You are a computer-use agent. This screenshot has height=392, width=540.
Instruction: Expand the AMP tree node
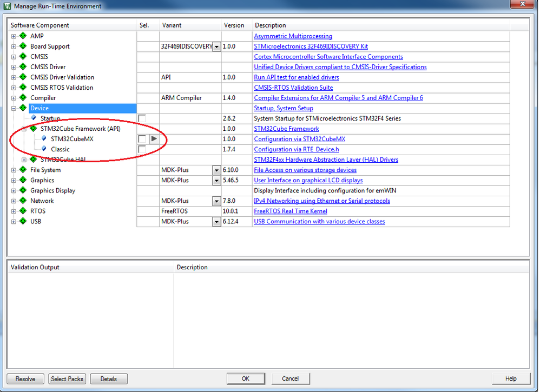pyautogui.click(x=14, y=36)
